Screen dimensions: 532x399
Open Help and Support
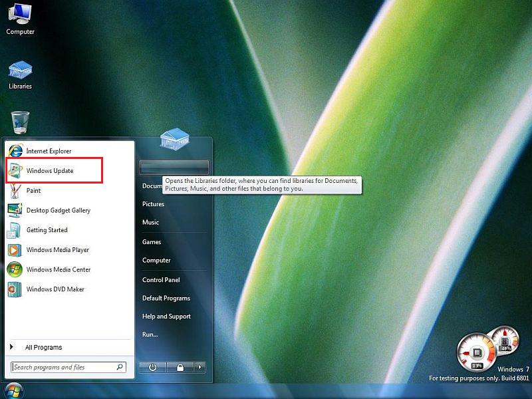tap(167, 317)
